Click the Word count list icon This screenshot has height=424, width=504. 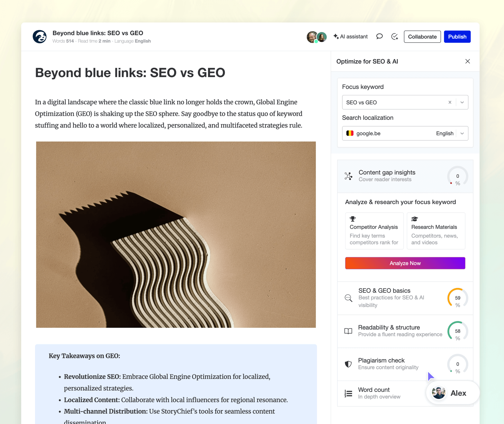coord(348,393)
